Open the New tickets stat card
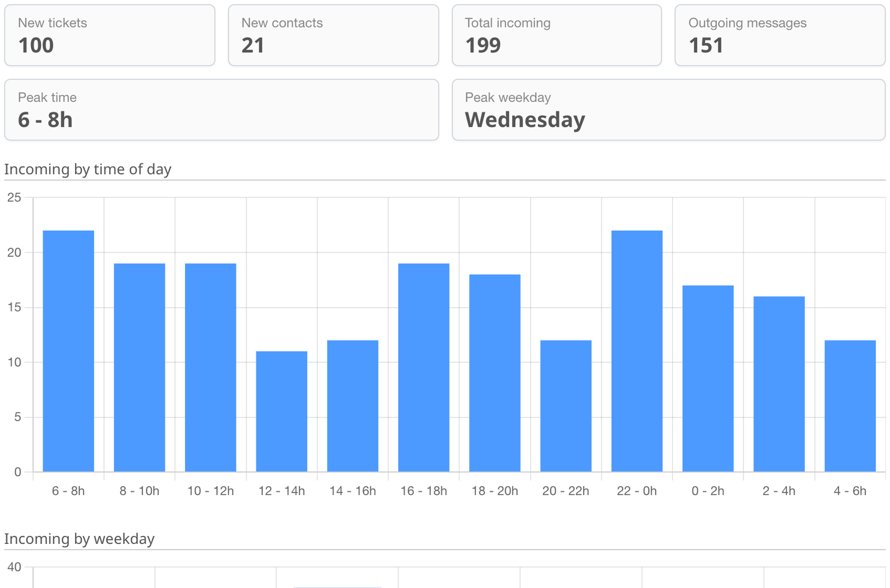The width and height of the screenshot is (890, 588). coord(110,35)
